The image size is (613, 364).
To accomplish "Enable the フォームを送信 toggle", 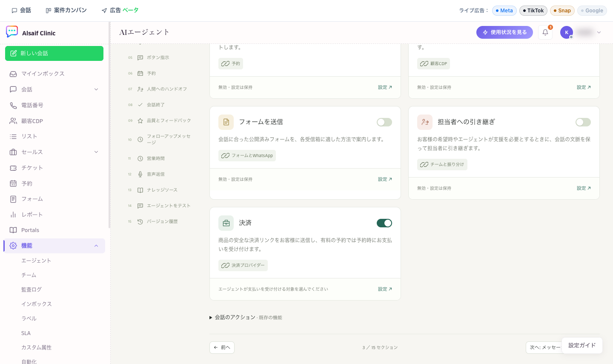I will 384,122.
